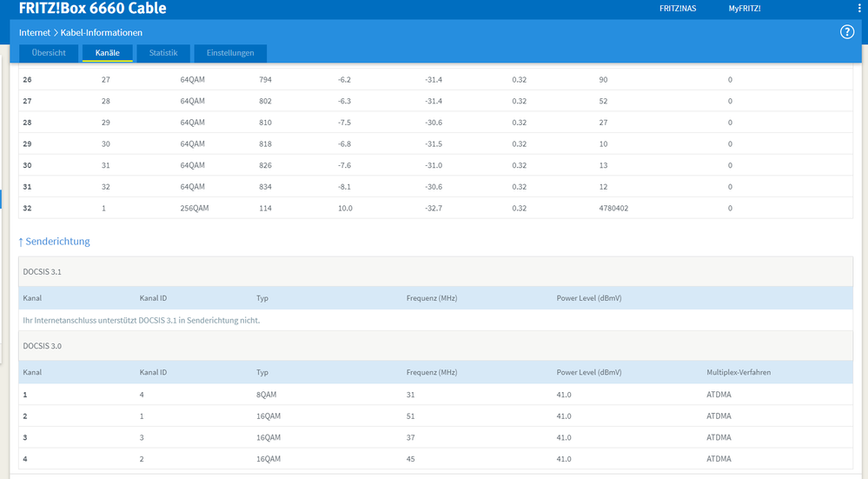Click frequency 794 in row 26
868x479 pixels.
click(265, 80)
